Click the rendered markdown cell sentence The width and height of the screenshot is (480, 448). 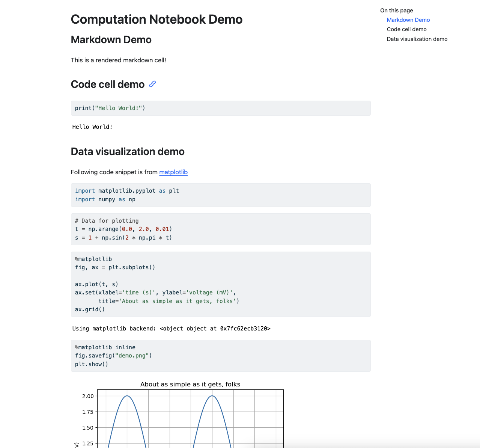coord(119,60)
